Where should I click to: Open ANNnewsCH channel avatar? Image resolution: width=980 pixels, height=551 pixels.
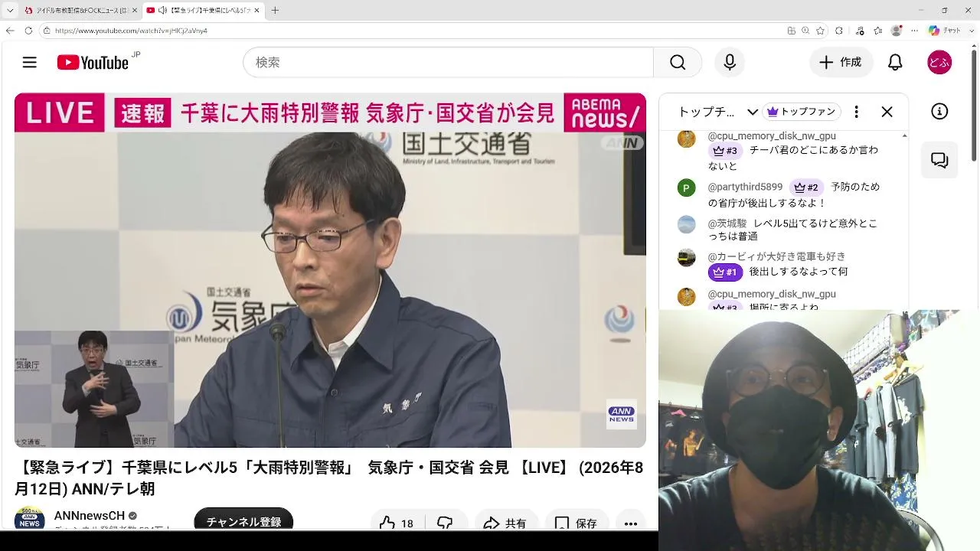tap(29, 520)
